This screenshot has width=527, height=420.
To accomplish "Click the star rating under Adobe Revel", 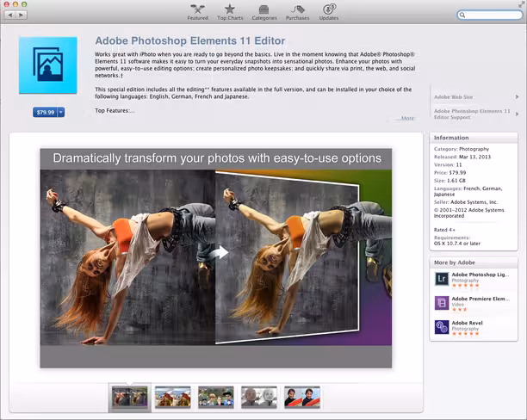I will (x=466, y=334).
